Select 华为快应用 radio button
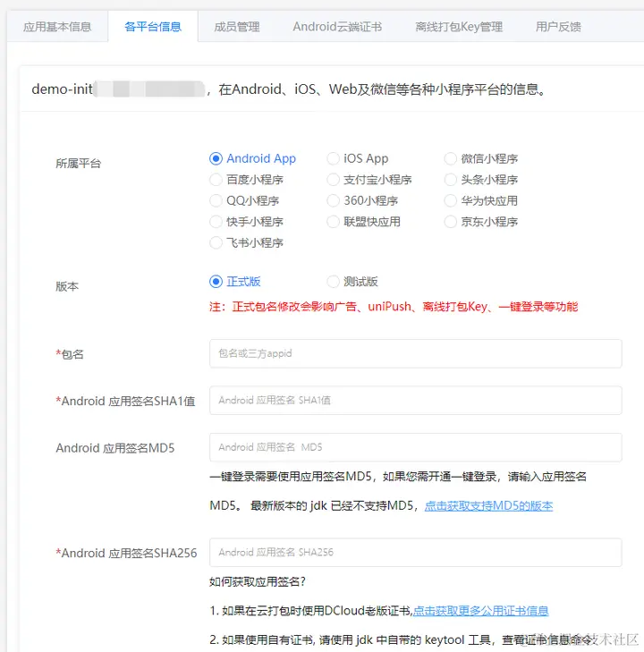644x652 pixels. click(x=450, y=201)
